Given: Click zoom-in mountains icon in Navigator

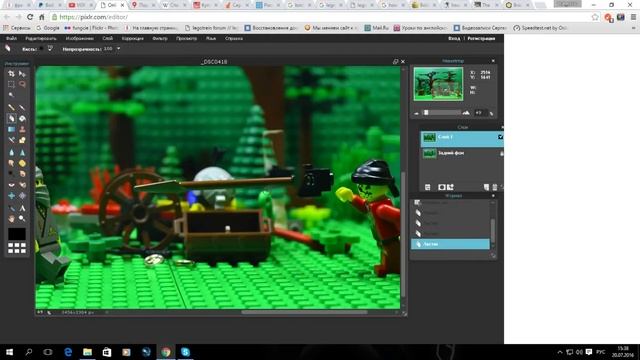Looking at the screenshot, I should point(466,113).
